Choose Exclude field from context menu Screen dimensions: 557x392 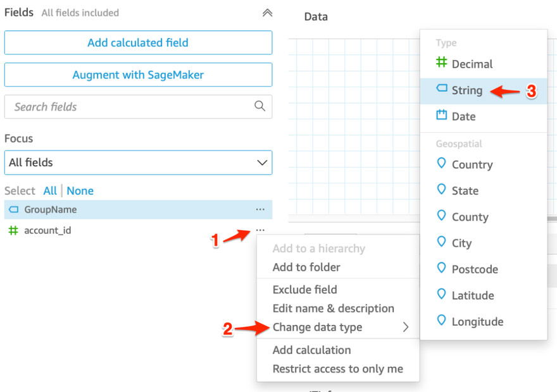tap(304, 290)
